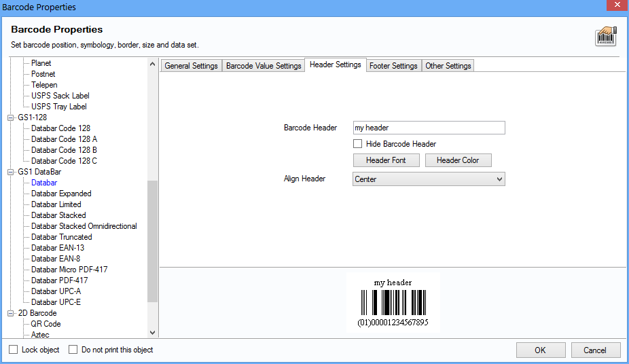The height and width of the screenshot is (364, 629).
Task: Choose QR Code symbology
Action: [x=46, y=323]
